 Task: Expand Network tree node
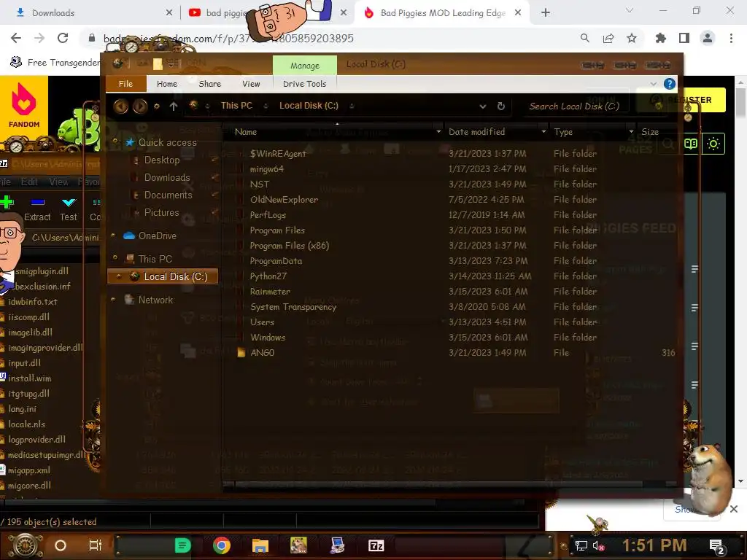point(113,300)
